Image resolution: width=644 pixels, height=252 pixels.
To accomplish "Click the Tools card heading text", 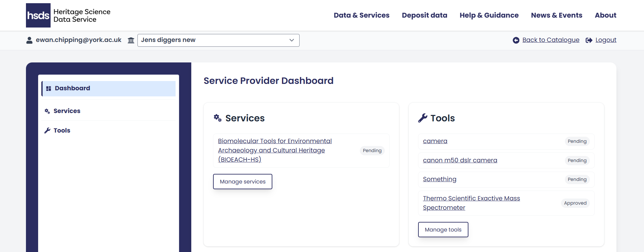I will [443, 118].
